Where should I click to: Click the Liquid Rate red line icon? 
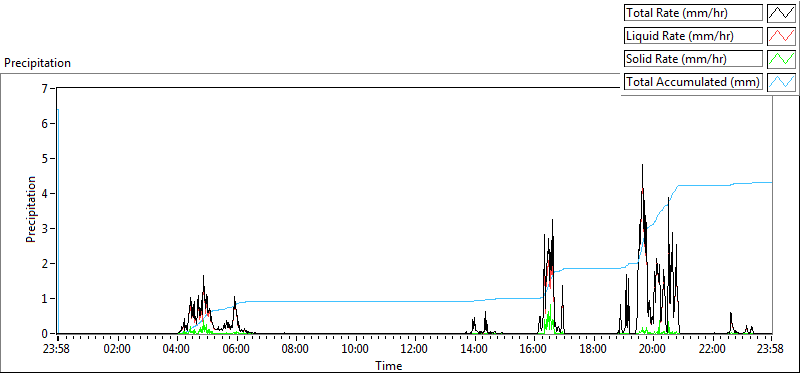point(782,36)
